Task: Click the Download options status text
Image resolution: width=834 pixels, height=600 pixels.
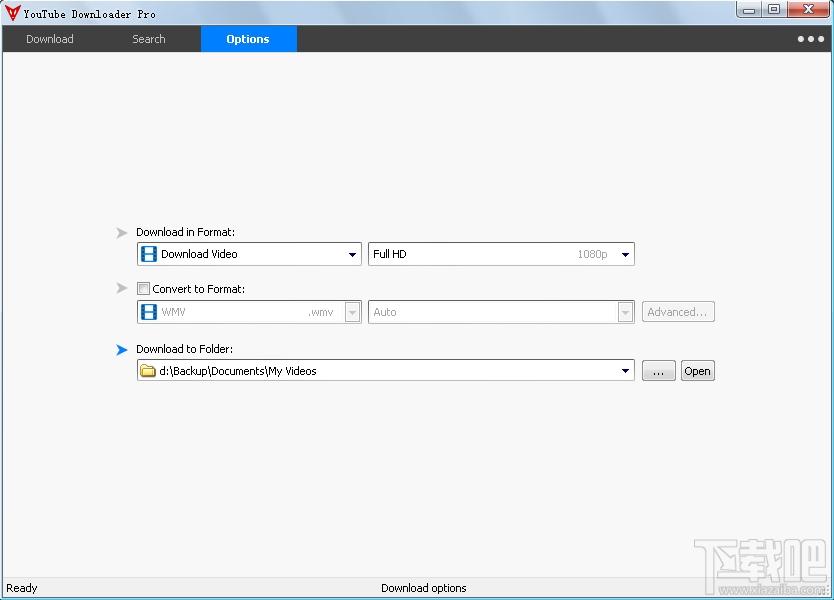Action: [x=424, y=588]
